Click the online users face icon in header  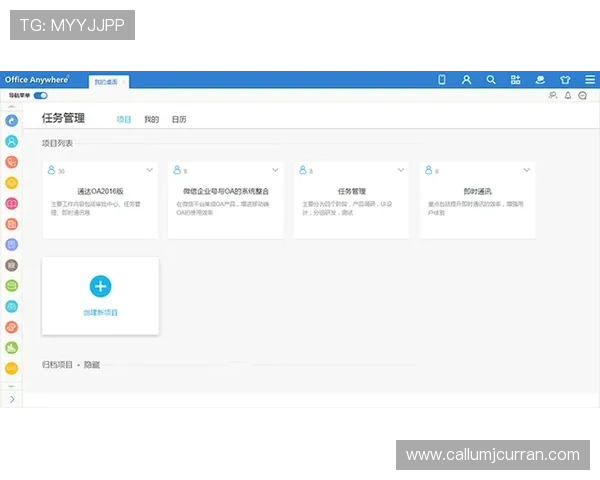pyautogui.click(x=540, y=80)
